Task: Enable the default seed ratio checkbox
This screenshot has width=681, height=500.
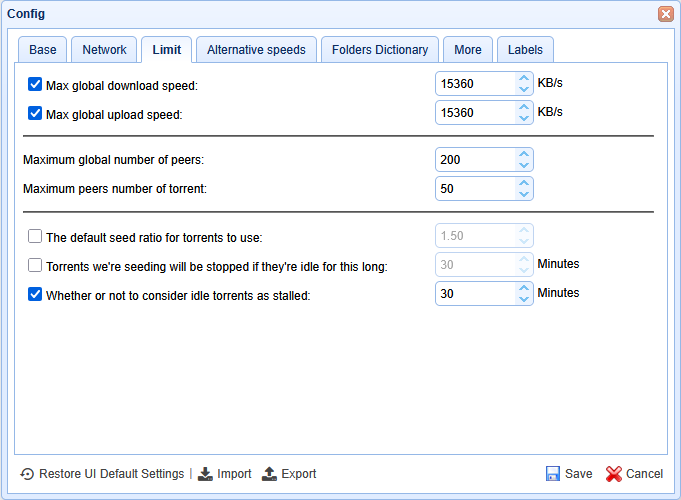Action: click(x=35, y=237)
